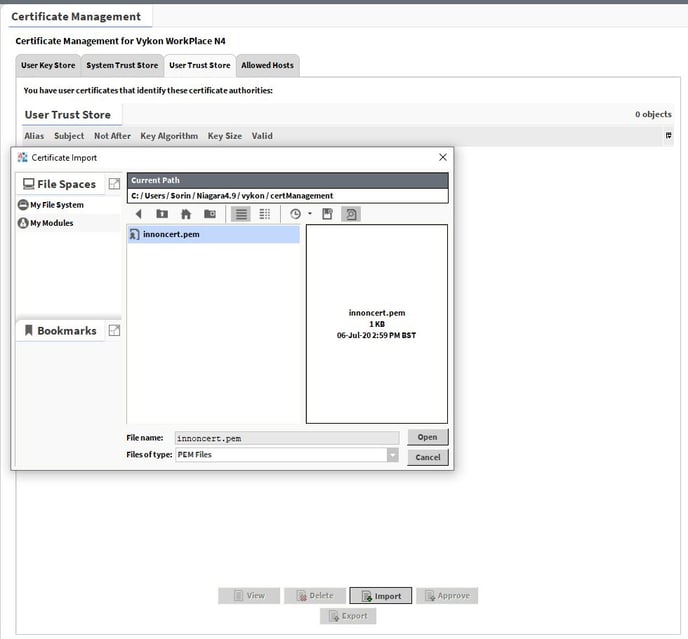Sort by Subject column header
688x639 pixels.
tap(69, 136)
